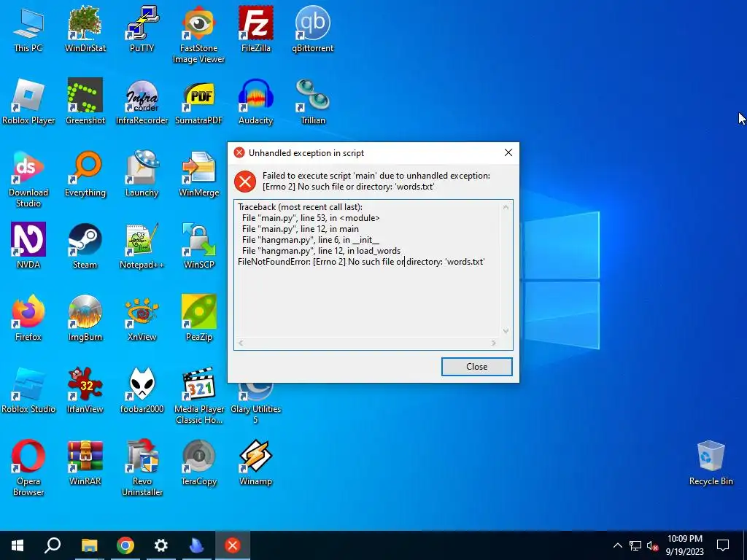Click traceback line 'line 53, in <module>'
747x560 pixels.
coord(311,217)
